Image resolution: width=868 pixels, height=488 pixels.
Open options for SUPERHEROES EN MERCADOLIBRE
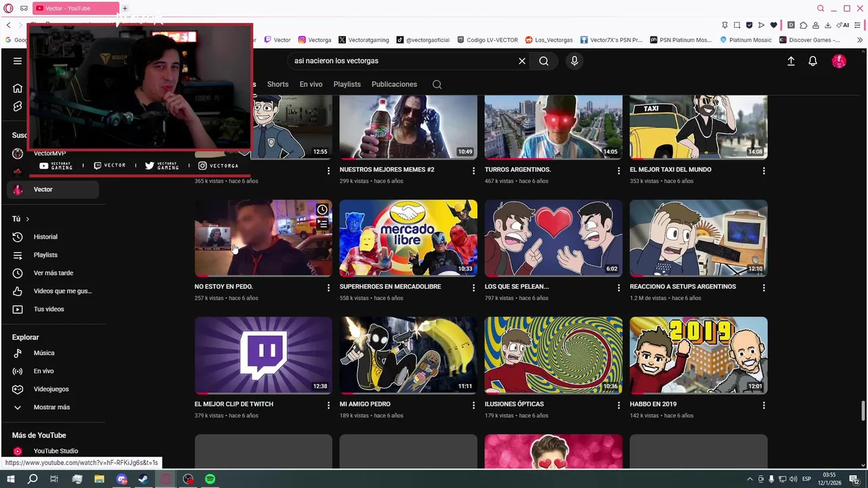pos(473,287)
